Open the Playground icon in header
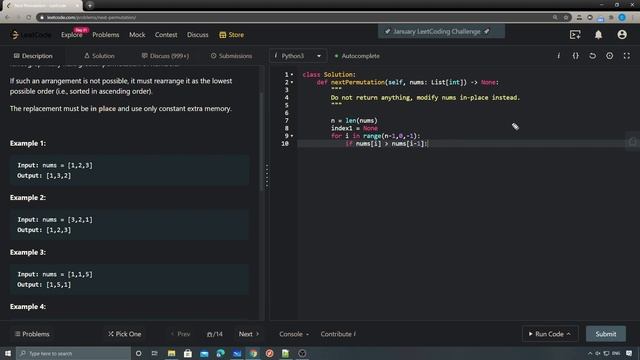The height and width of the screenshot is (360, 640). pyautogui.click(x=575, y=35)
